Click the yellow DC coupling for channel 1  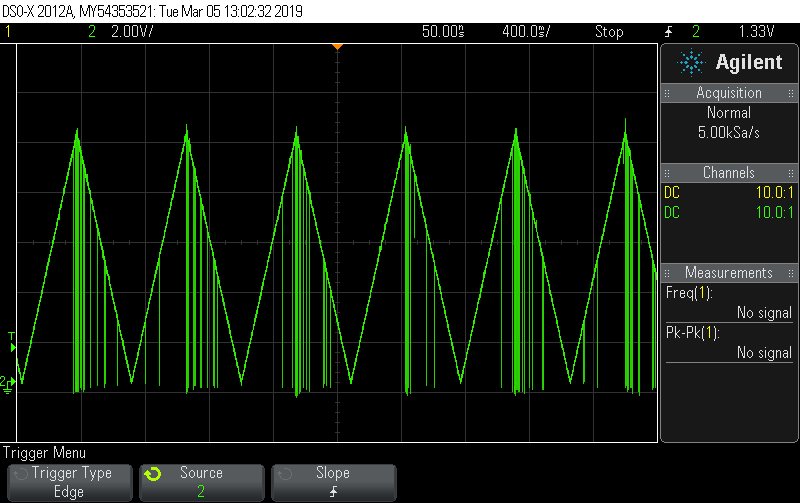click(x=672, y=192)
